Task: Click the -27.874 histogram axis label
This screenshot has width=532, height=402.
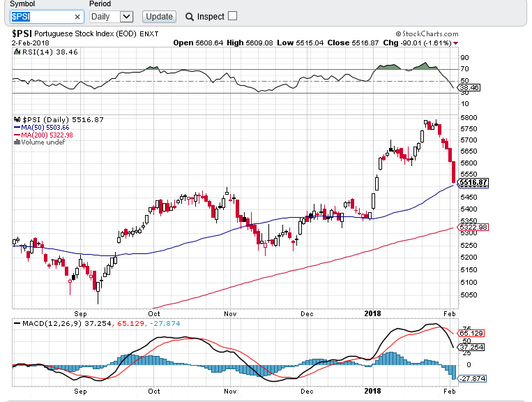Action: pos(472,378)
